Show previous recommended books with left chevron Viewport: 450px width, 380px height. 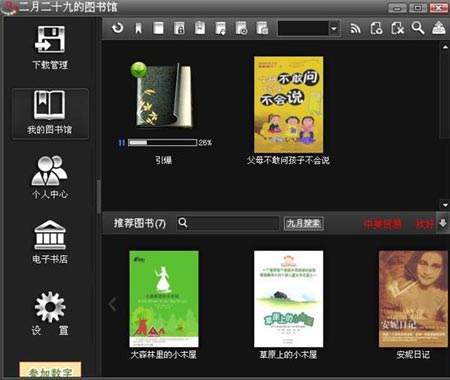112,304
